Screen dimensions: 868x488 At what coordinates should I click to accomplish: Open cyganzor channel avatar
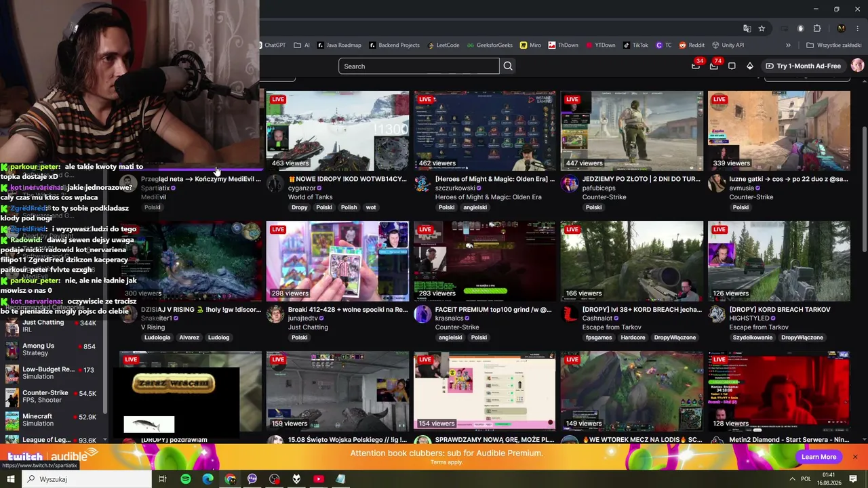[275, 184]
